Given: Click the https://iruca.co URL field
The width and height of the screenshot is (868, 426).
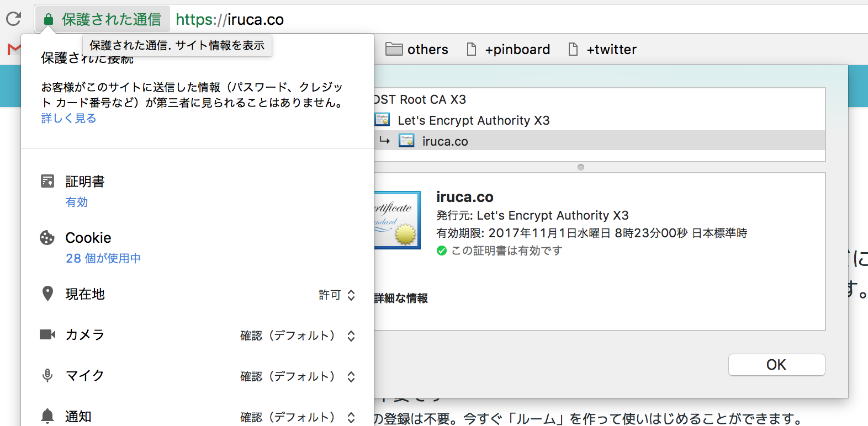Looking at the screenshot, I should [x=230, y=20].
